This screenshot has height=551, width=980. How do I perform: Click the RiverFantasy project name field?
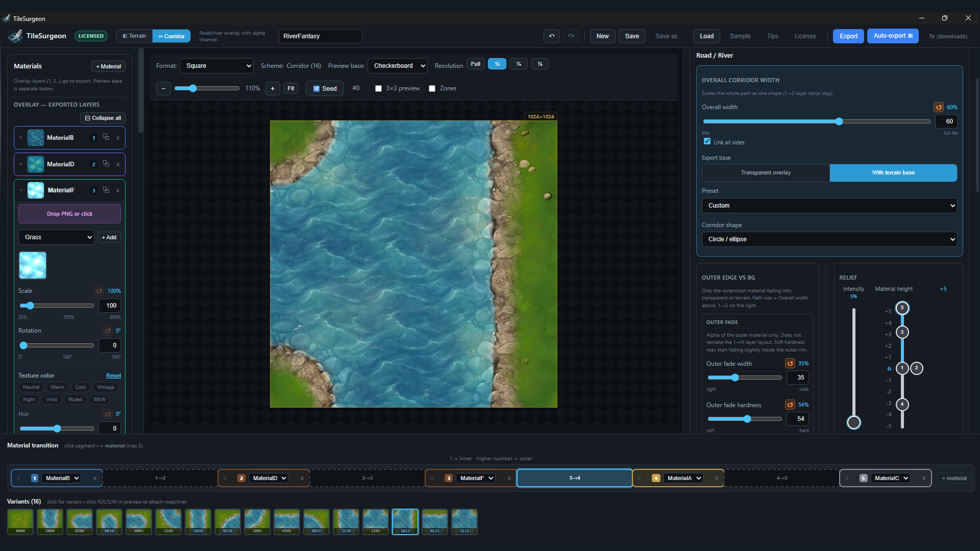point(320,36)
